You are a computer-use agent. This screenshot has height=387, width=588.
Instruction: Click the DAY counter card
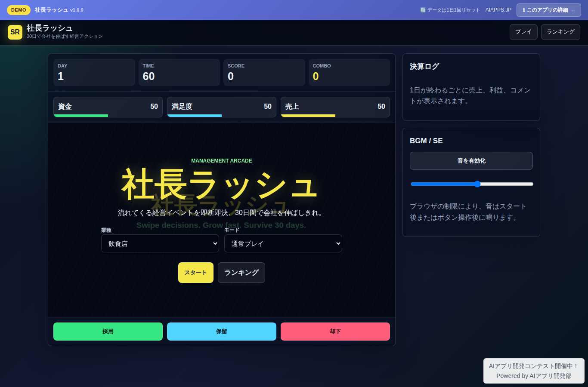tap(94, 73)
